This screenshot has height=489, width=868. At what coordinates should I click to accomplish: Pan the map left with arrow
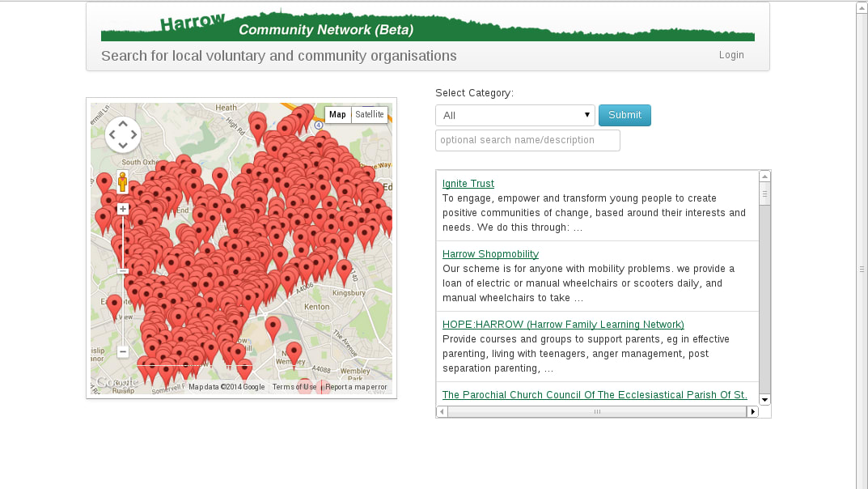pyautogui.click(x=112, y=134)
